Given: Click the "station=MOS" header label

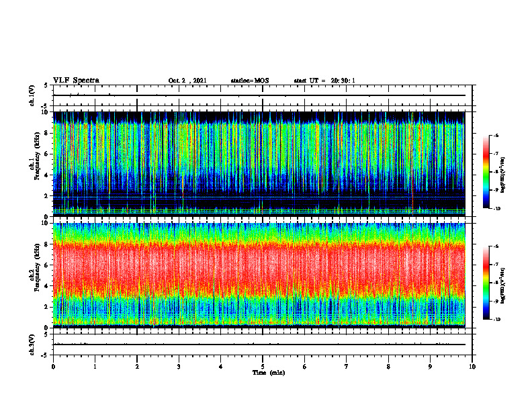Looking at the screenshot, I should [250, 81].
